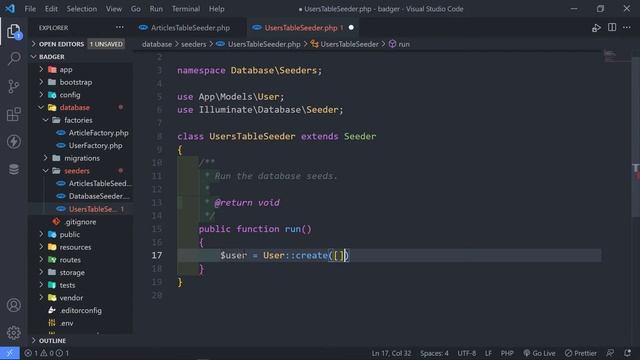Collapse the database folder
Image resolution: width=640 pixels, height=360 pixels.
click(74, 107)
